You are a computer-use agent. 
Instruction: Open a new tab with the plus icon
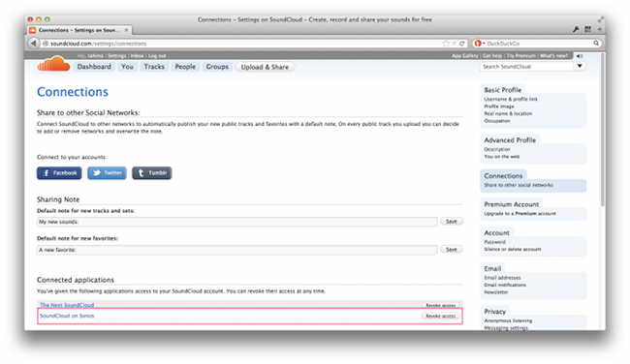(x=599, y=29)
